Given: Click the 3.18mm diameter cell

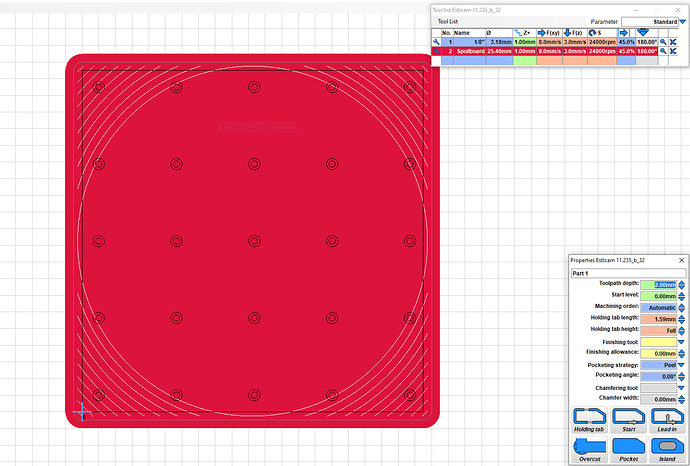Looking at the screenshot, I should coord(499,42).
